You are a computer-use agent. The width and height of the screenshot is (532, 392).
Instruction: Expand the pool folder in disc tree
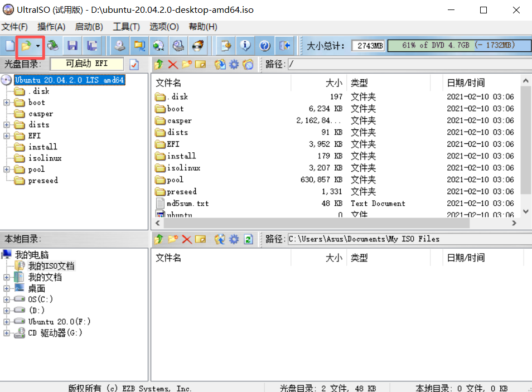tap(7, 169)
